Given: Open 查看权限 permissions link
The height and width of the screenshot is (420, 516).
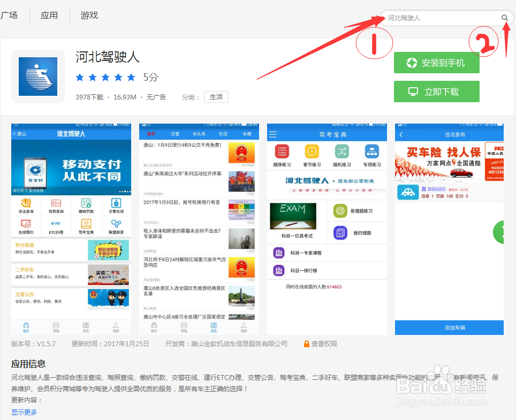Looking at the screenshot, I should point(324,343).
